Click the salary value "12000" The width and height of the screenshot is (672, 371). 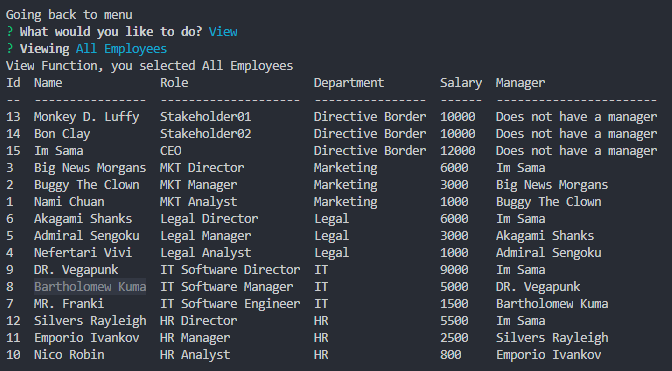pos(457,151)
